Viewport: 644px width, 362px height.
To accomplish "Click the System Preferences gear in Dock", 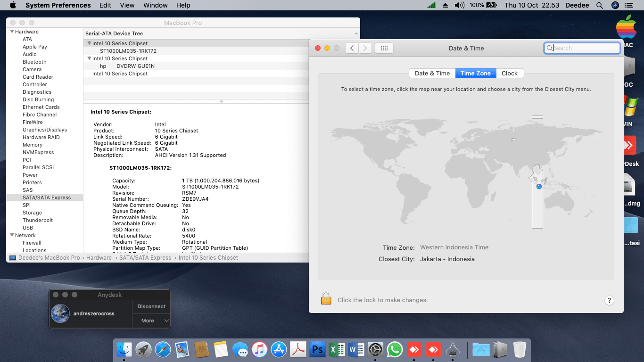I will (375, 349).
